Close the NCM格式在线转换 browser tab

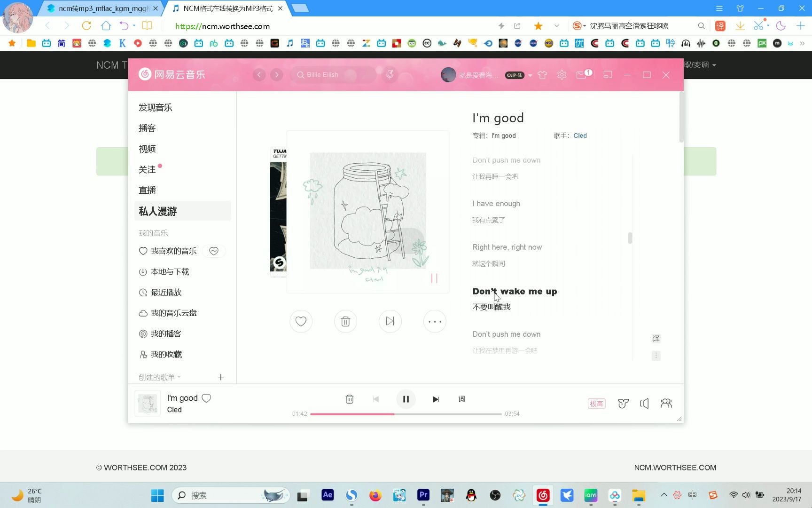281,8
